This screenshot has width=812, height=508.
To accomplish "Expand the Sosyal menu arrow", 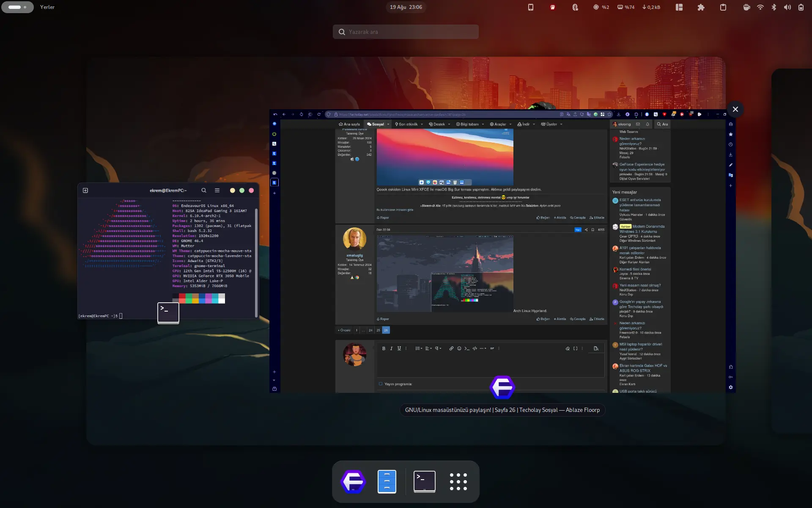I will coord(388,124).
